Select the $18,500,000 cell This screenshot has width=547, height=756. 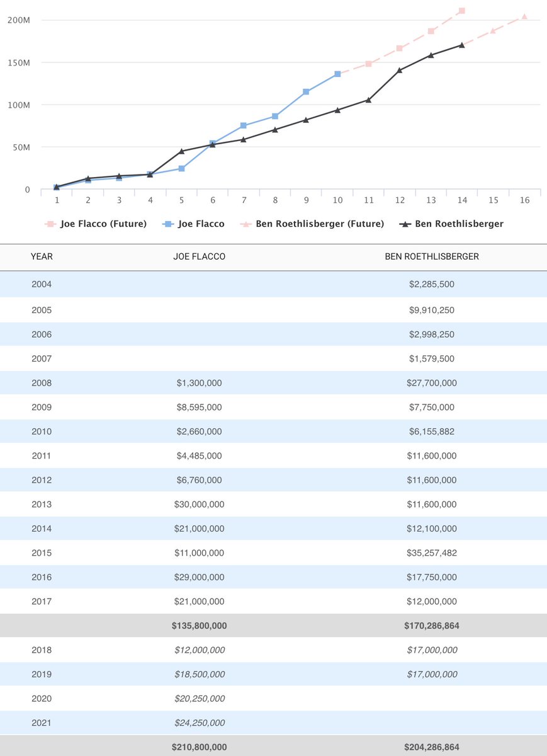coord(199,674)
